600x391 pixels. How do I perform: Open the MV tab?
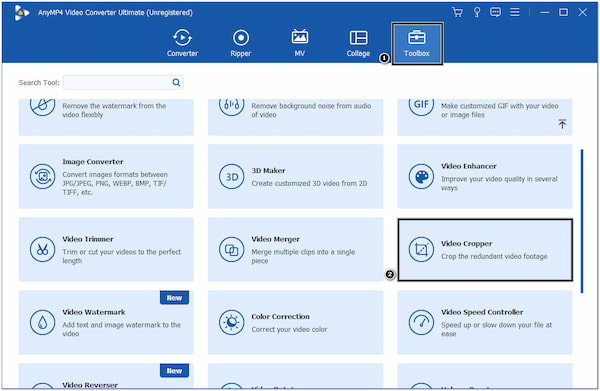pos(300,43)
